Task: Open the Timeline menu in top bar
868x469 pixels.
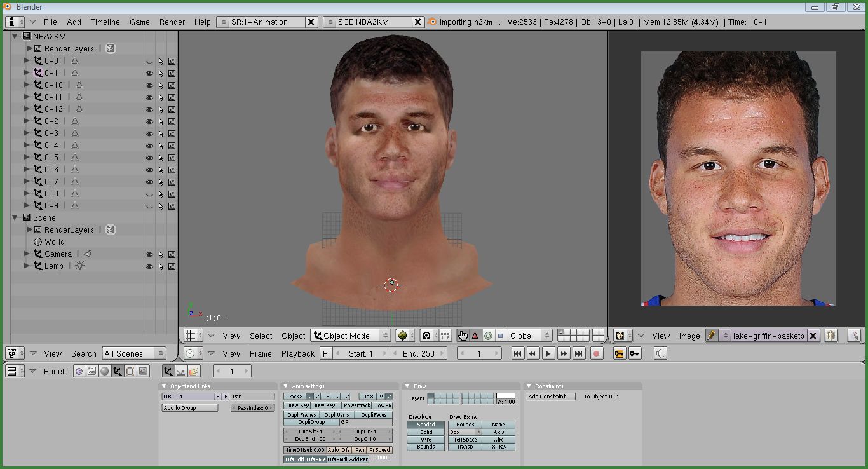Action: 105,22
